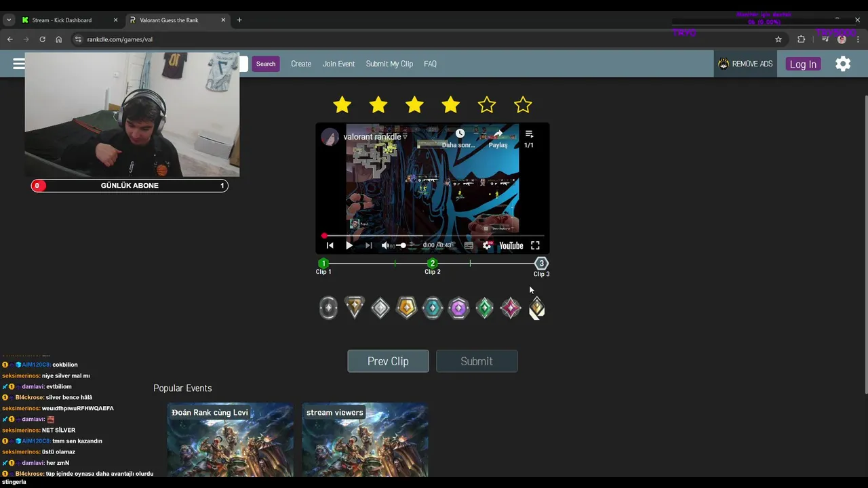
Task: Go back with the browser arrow
Action: click(x=9, y=39)
